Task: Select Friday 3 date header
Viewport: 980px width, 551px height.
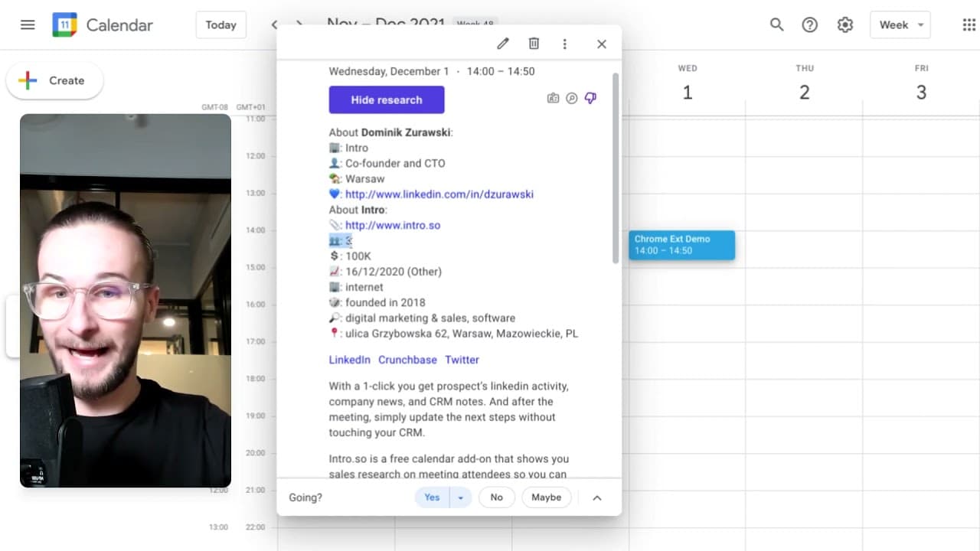Action: tap(921, 85)
